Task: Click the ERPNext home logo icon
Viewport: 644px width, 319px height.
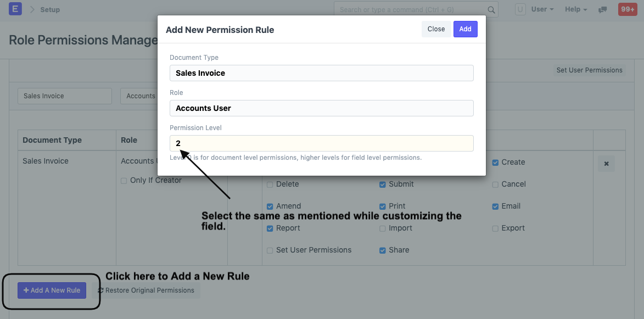Action: pyautogui.click(x=15, y=9)
